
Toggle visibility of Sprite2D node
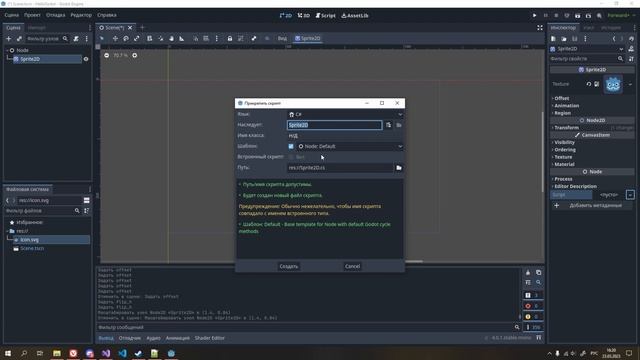(86, 59)
